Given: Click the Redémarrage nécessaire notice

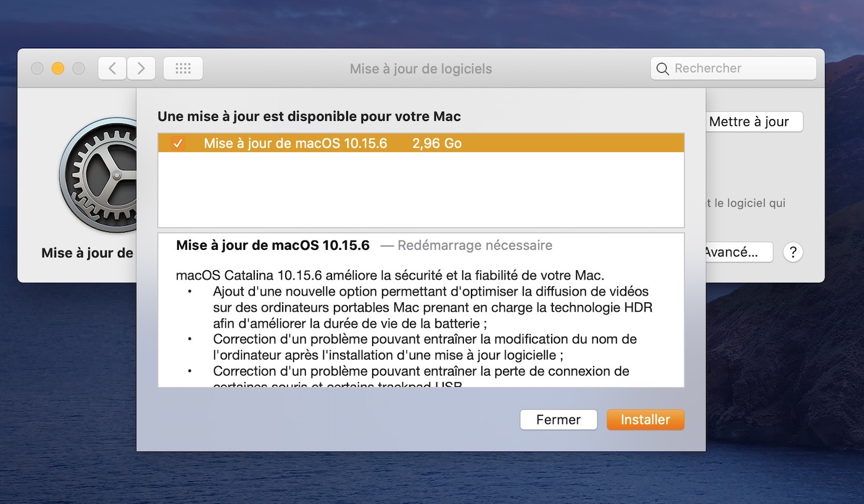Looking at the screenshot, I should pyautogui.click(x=467, y=246).
